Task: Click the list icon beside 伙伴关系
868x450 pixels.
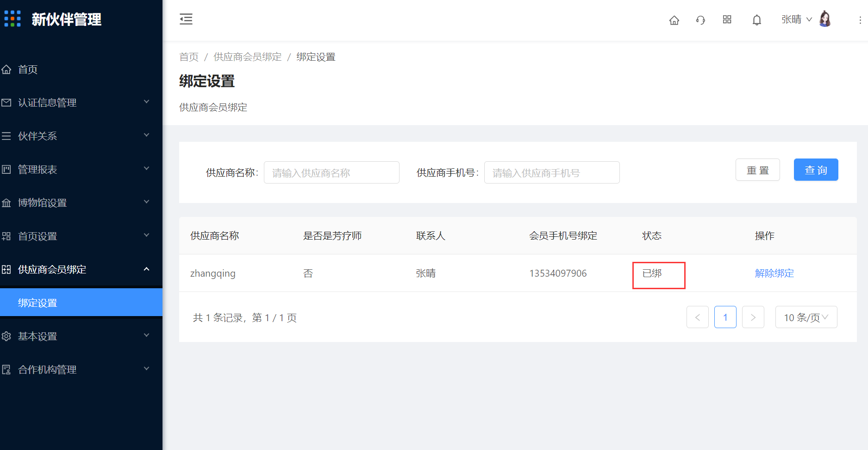Action: (x=6, y=136)
